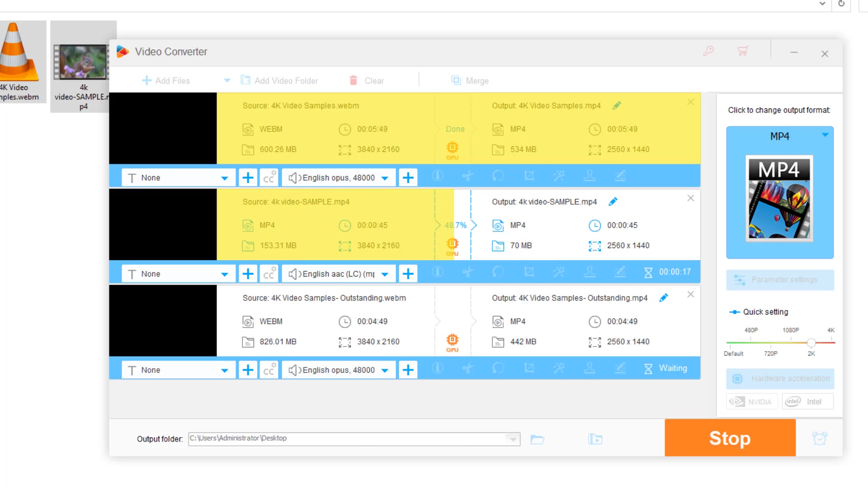Add subtitle plus button in the Outstanding.webm row

[x=248, y=370]
